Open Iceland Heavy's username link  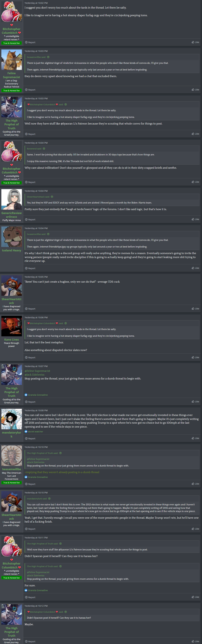(11, 250)
